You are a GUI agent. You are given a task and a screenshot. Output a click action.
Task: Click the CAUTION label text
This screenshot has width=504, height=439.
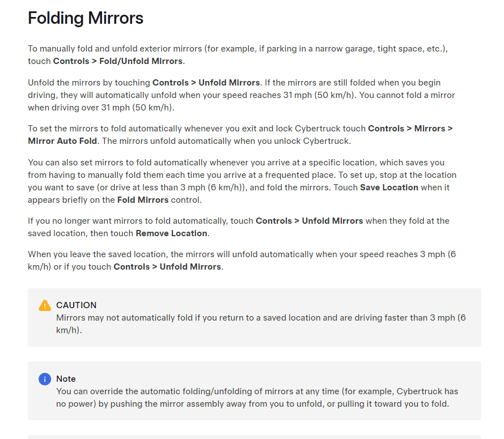coord(76,305)
